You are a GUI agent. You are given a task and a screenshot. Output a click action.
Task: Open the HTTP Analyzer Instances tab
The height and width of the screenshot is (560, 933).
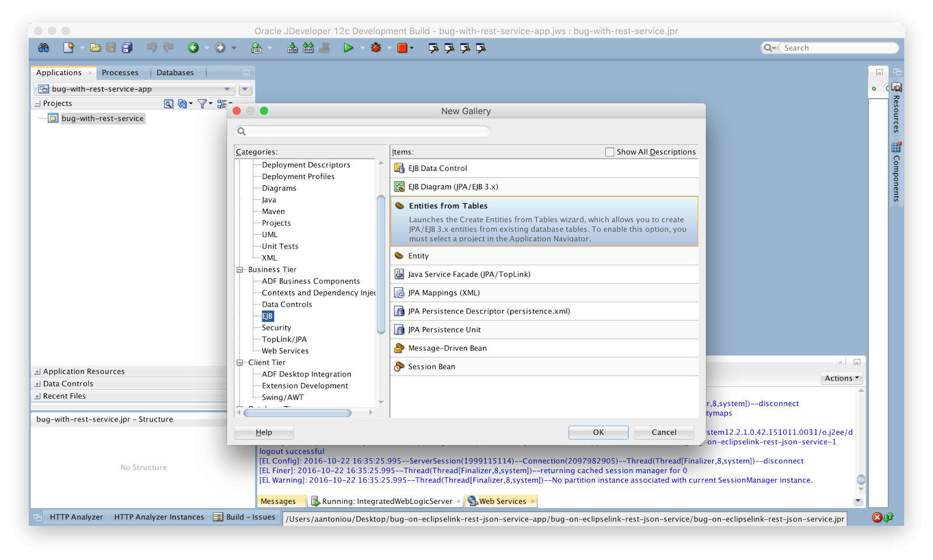coord(159,517)
